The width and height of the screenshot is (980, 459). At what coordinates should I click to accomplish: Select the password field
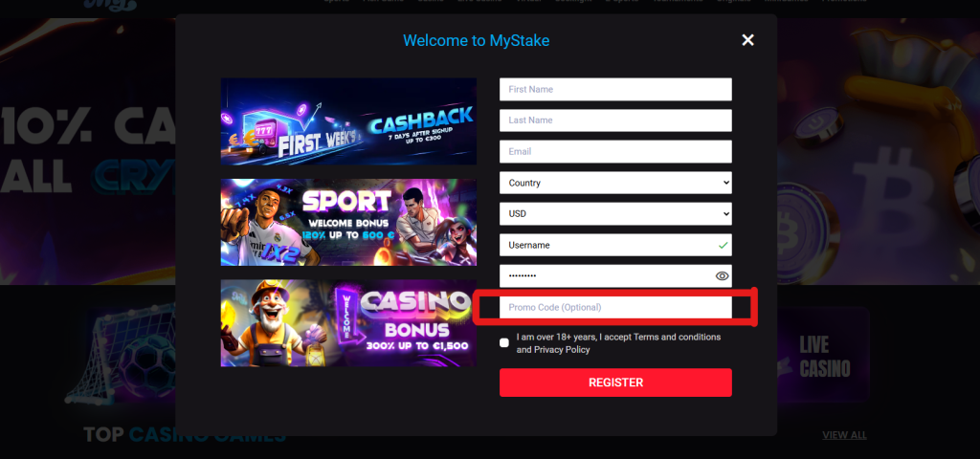(615, 276)
